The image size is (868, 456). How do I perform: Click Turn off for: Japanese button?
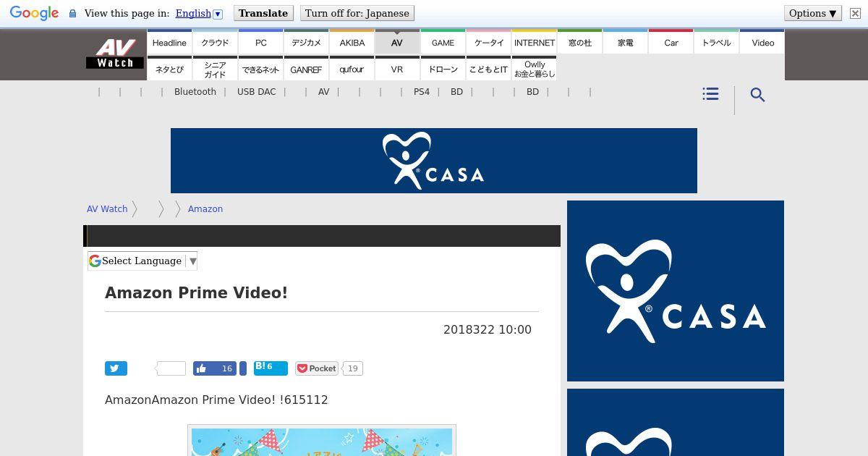357,13
